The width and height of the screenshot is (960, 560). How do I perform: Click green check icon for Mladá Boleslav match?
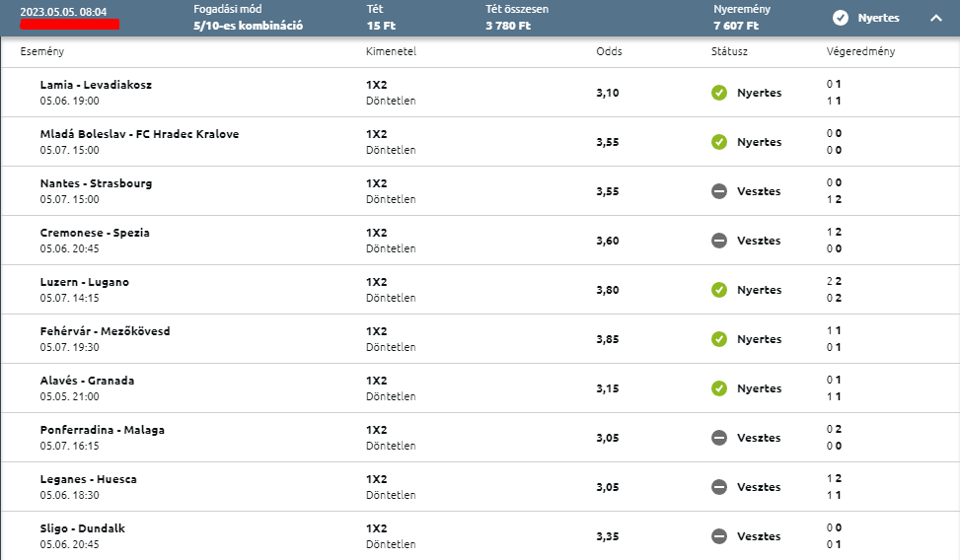[x=719, y=142]
